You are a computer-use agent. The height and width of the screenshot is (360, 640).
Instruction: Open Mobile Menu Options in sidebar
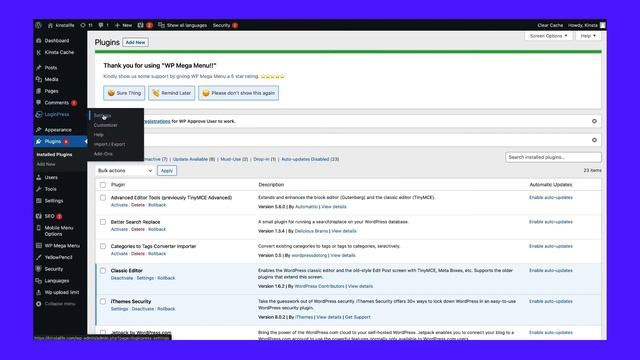pos(59,231)
